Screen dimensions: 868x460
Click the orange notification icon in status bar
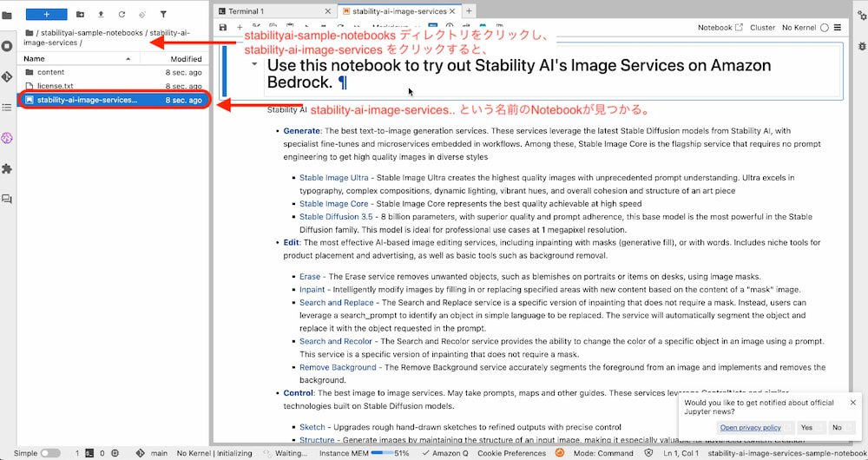(x=560, y=453)
